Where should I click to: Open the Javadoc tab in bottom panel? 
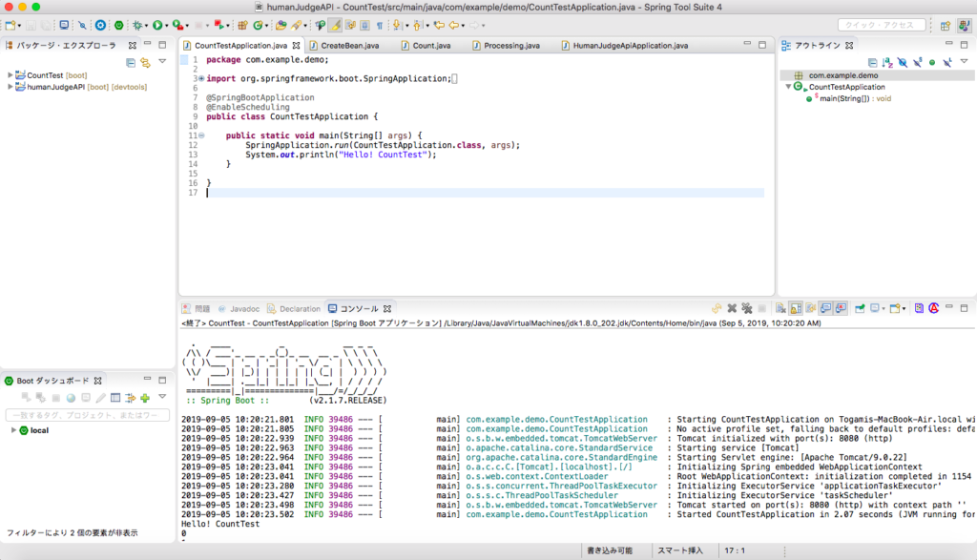point(244,309)
